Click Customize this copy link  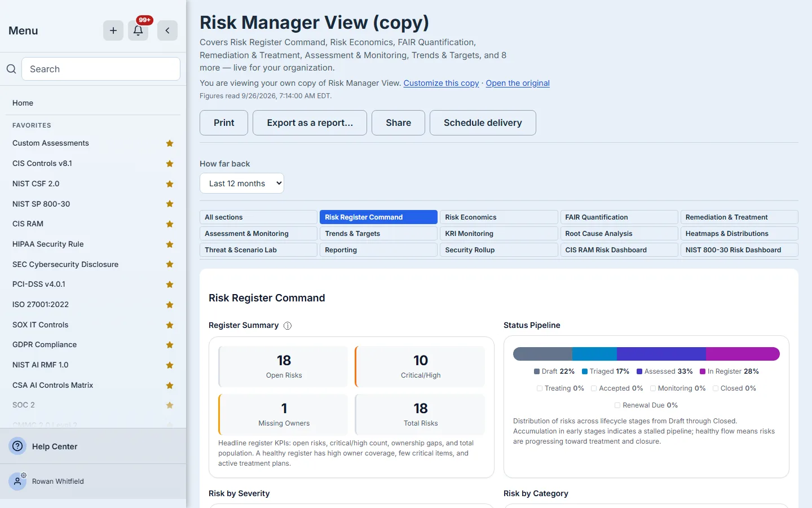click(441, 83)
